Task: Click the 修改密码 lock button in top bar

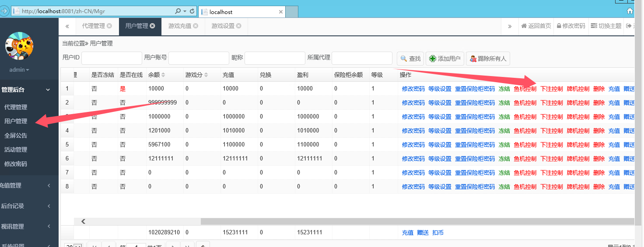Action: point(571,26)
